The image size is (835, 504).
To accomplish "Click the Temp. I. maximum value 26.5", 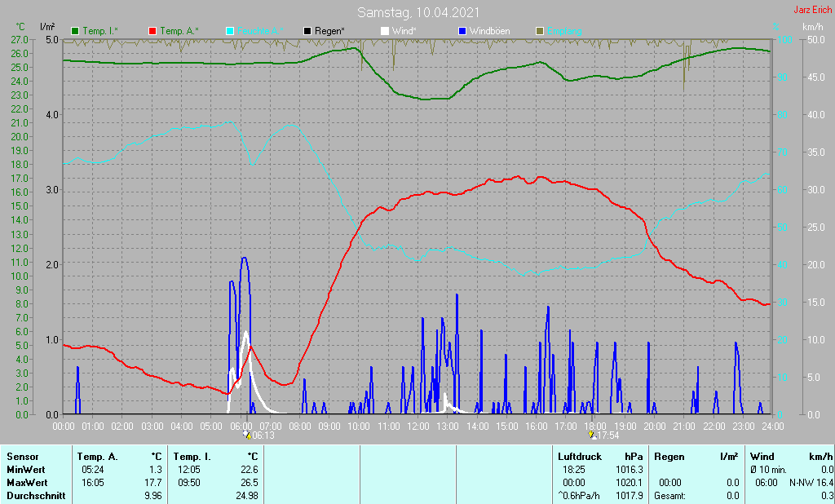I will coord(250,483).
